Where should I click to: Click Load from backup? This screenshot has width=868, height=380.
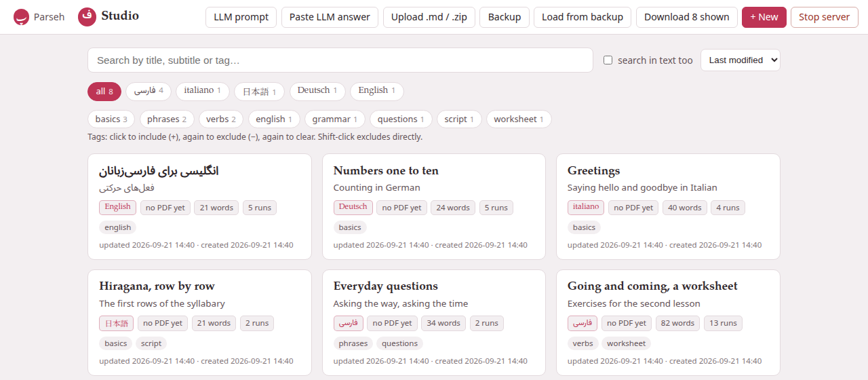pyautogui.click(x=583, y=17)
